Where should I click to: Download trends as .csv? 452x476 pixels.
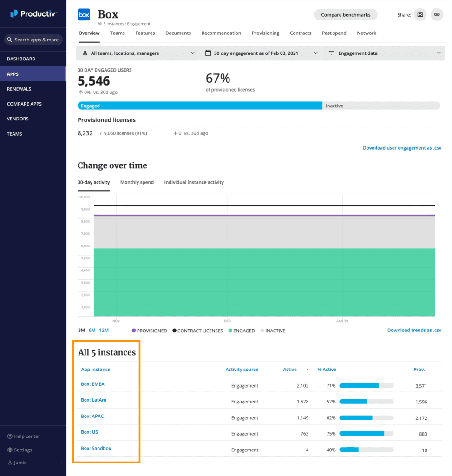click(x=414, y=330)
